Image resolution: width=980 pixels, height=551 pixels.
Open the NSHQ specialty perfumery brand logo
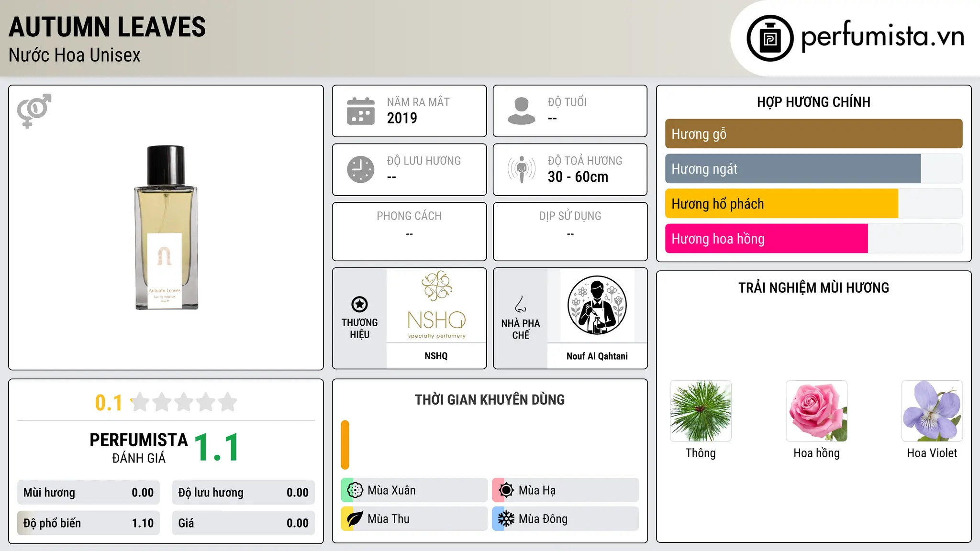point(436,305)
